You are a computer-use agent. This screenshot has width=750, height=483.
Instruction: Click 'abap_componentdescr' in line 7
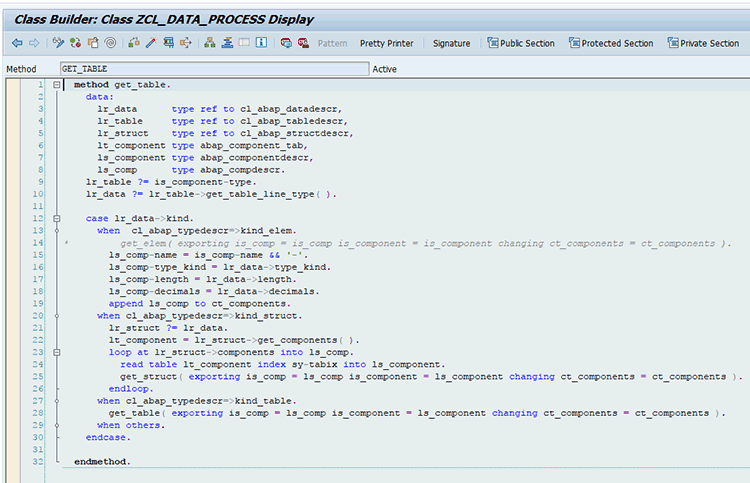256,158
